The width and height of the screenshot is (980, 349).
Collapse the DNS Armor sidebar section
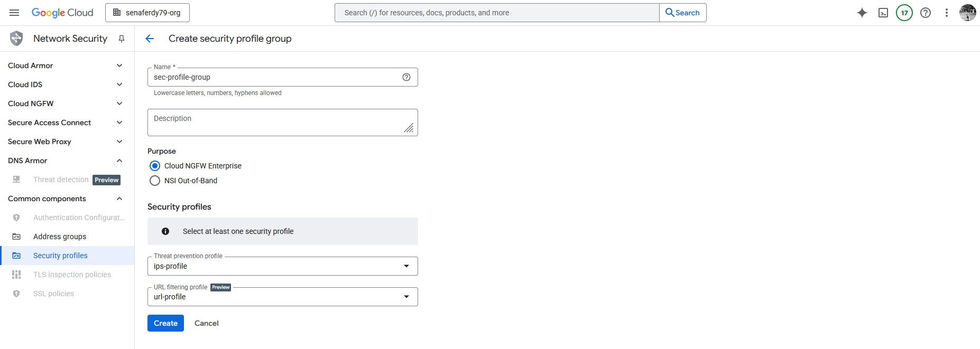(x=119, y=161)
